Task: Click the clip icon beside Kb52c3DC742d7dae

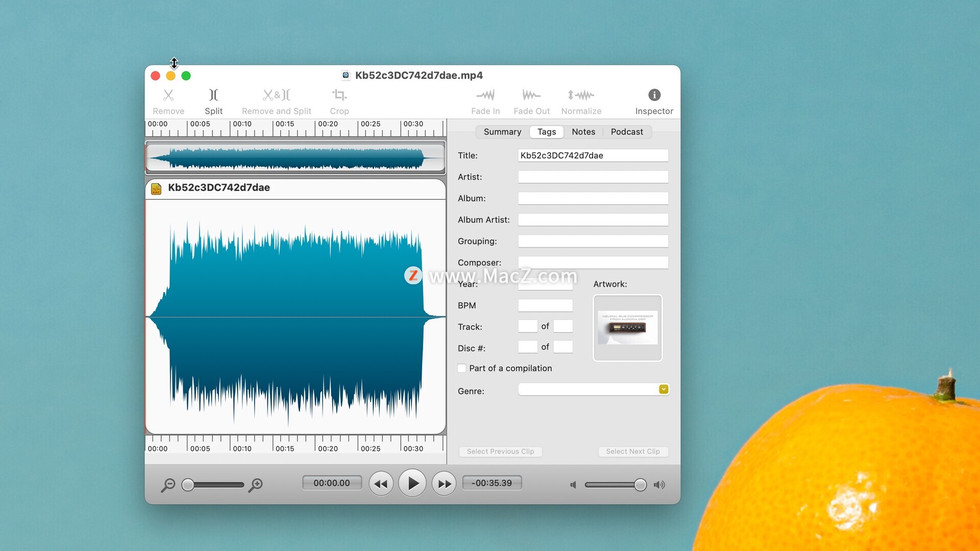Action: [x=156, y=188]
